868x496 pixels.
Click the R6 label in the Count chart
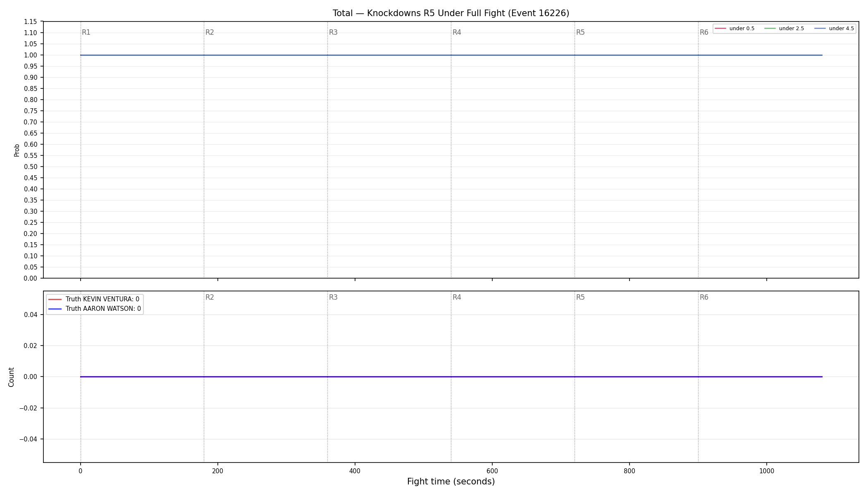click(704, 297)
